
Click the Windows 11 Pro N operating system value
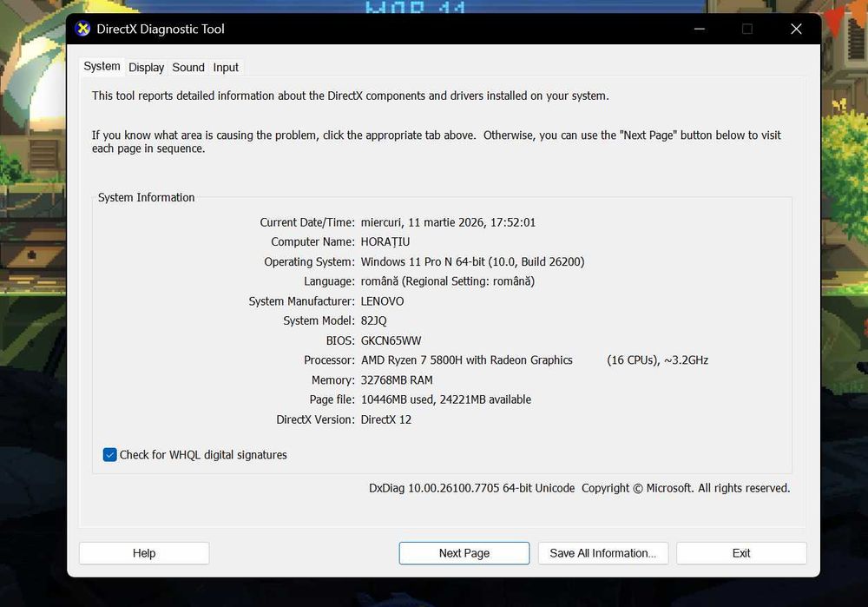pyautogui.click(x=473, y=262)
